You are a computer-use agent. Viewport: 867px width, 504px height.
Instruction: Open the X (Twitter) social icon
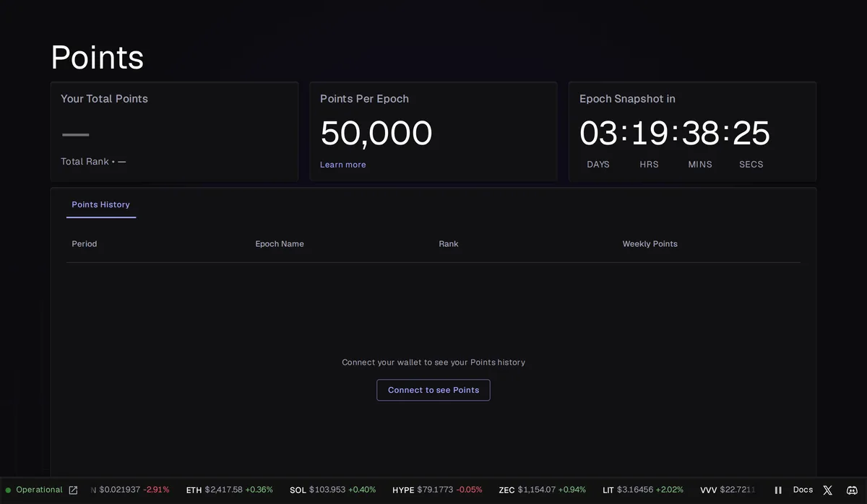(828, 490)
